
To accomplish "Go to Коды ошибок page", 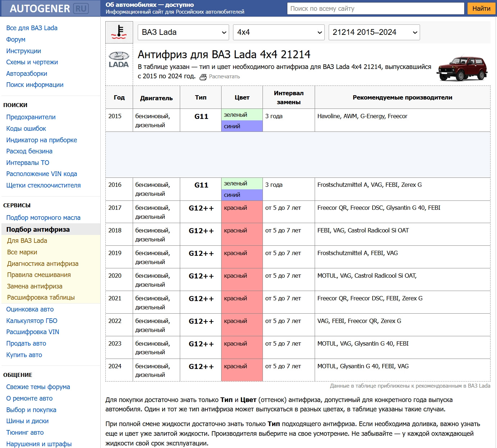I will point(26,129).
